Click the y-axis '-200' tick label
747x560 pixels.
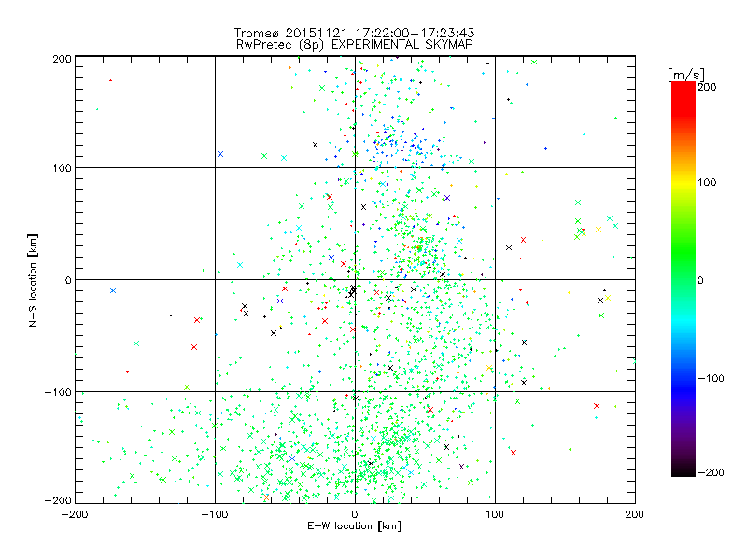58,500
